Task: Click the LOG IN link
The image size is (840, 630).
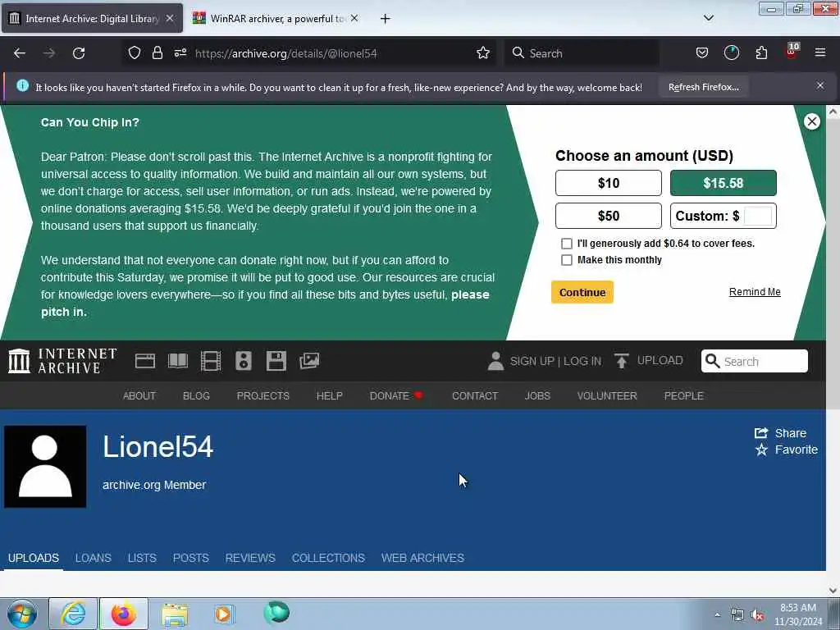Action: tap(582, 361)
